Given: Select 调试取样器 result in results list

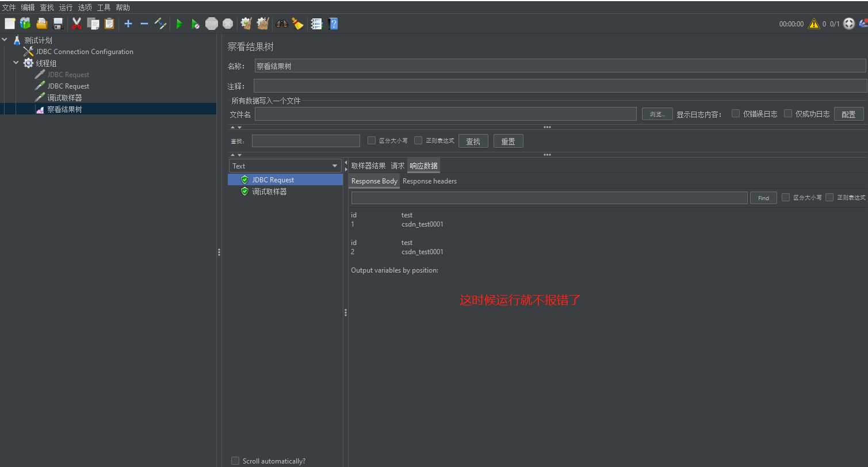Looking at the screenshot, I should tap(269, 192).
